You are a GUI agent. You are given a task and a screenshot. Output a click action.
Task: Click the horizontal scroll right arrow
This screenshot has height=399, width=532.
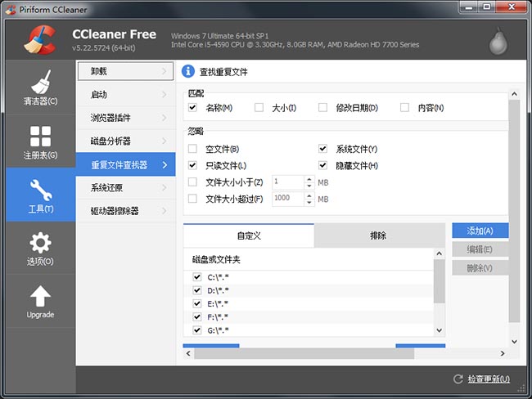click(x=503, y=353)
